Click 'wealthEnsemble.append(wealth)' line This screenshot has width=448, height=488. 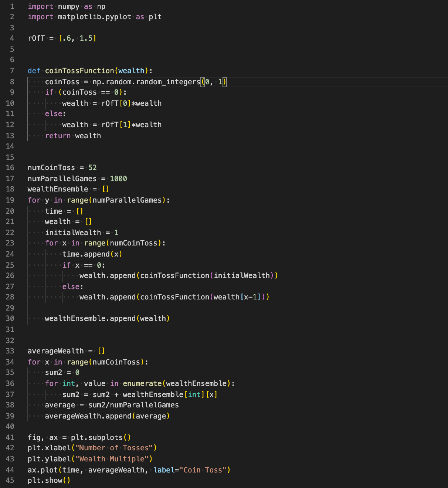tap(107, 318)
